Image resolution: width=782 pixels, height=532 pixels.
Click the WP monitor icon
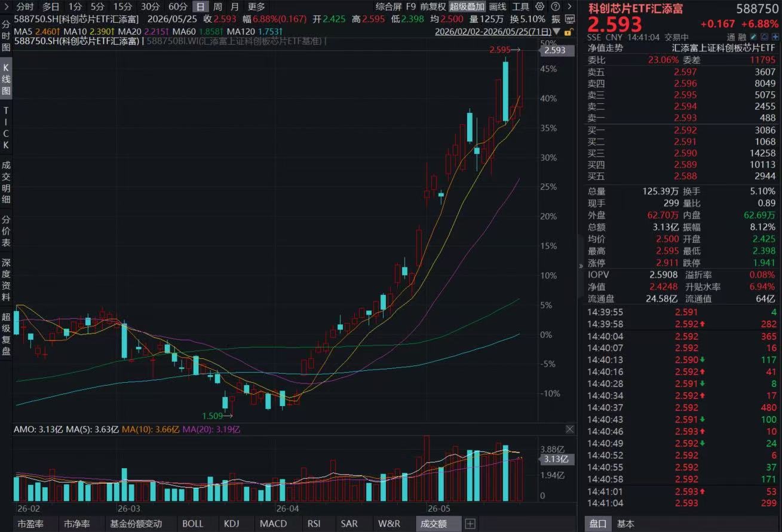569,19
